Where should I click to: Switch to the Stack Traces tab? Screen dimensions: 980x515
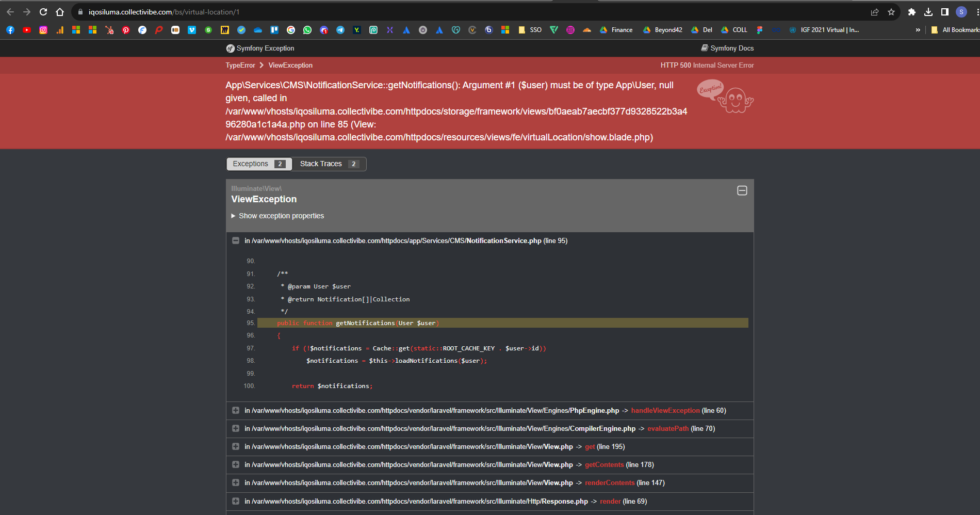(x=329, y=164)
